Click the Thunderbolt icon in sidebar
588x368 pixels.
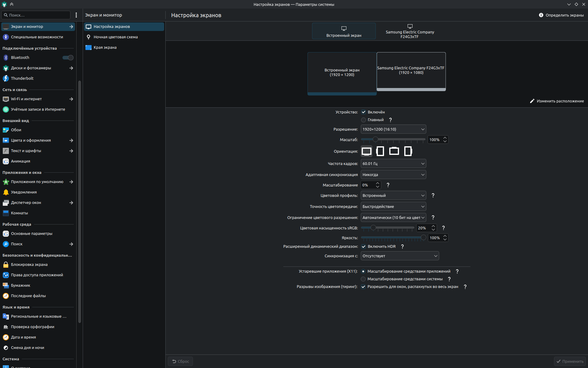6,78
